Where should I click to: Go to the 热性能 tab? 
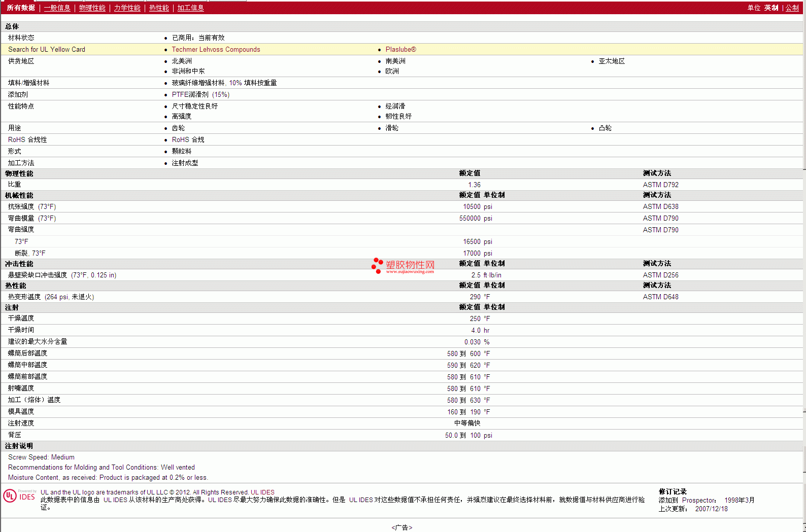(x=159, y=8)
